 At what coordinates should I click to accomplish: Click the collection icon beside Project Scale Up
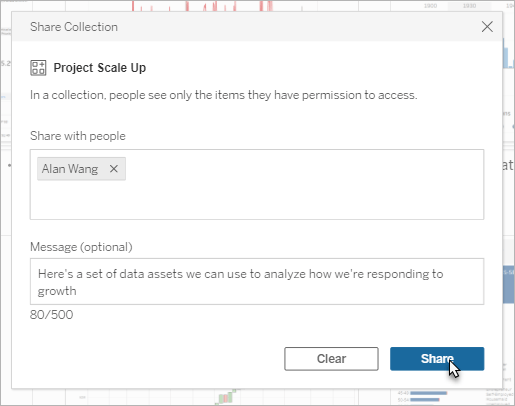[x=38, y=68]
